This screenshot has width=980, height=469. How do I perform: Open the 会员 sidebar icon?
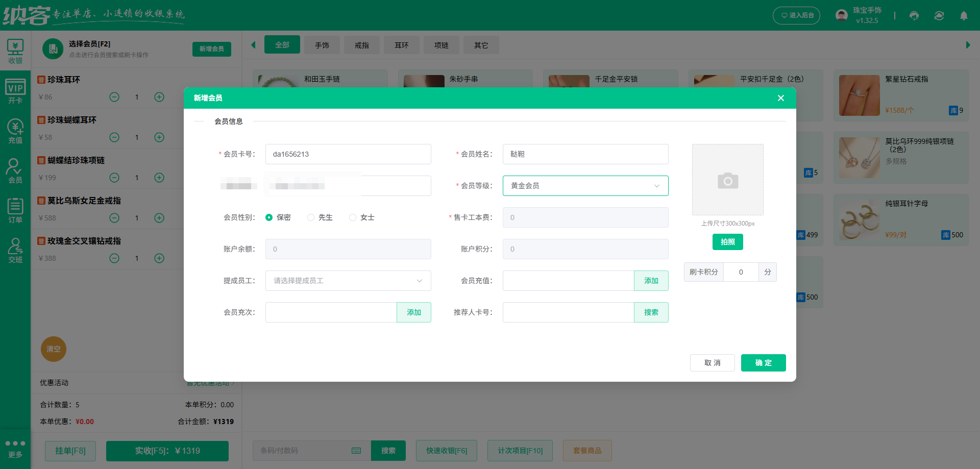pos(15,170)
